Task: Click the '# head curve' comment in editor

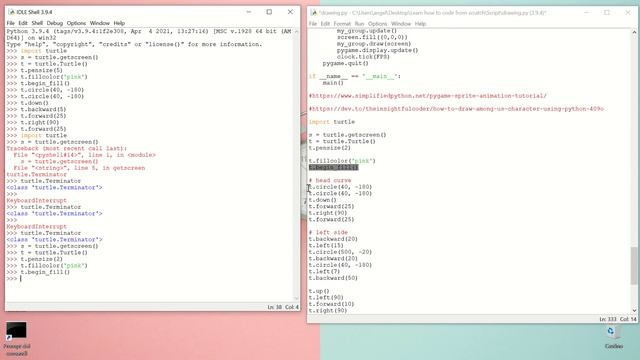Action: click(x=330, y=180)
